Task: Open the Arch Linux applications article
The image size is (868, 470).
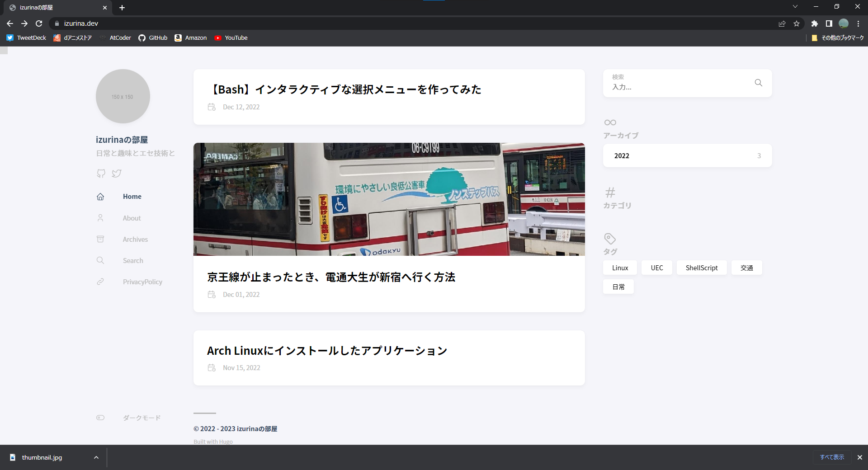Action: [327, 351]
